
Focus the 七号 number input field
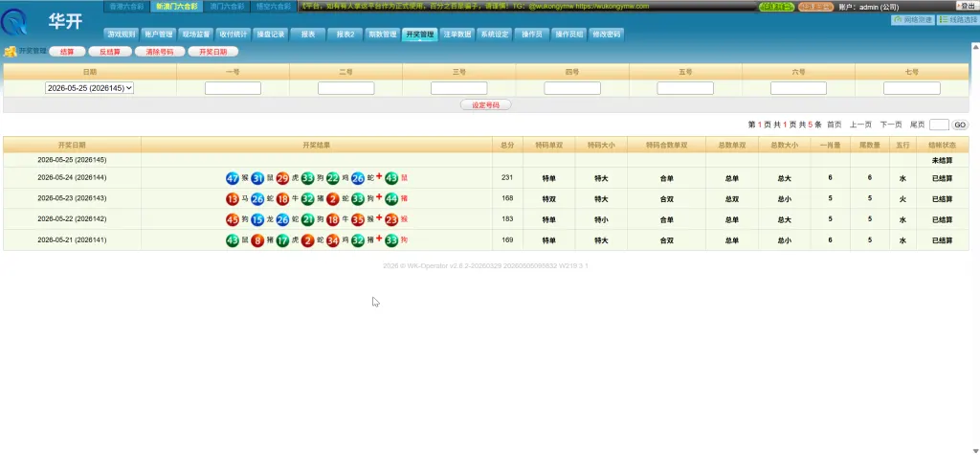point(911,88)
